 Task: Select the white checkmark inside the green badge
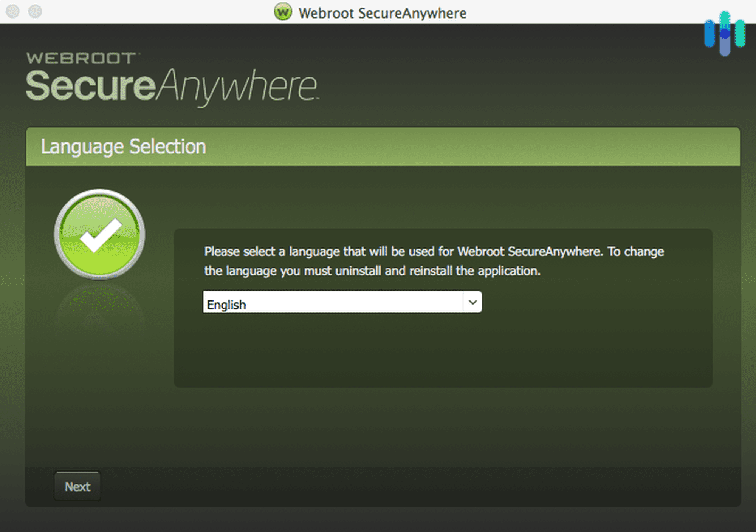(x=99, y=234)
